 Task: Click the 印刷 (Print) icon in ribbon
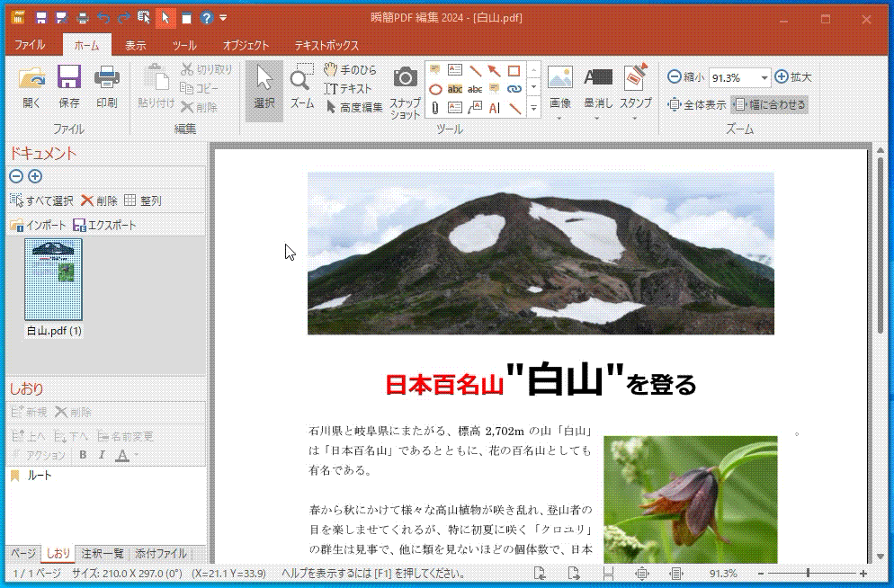[x=107, y=86]
